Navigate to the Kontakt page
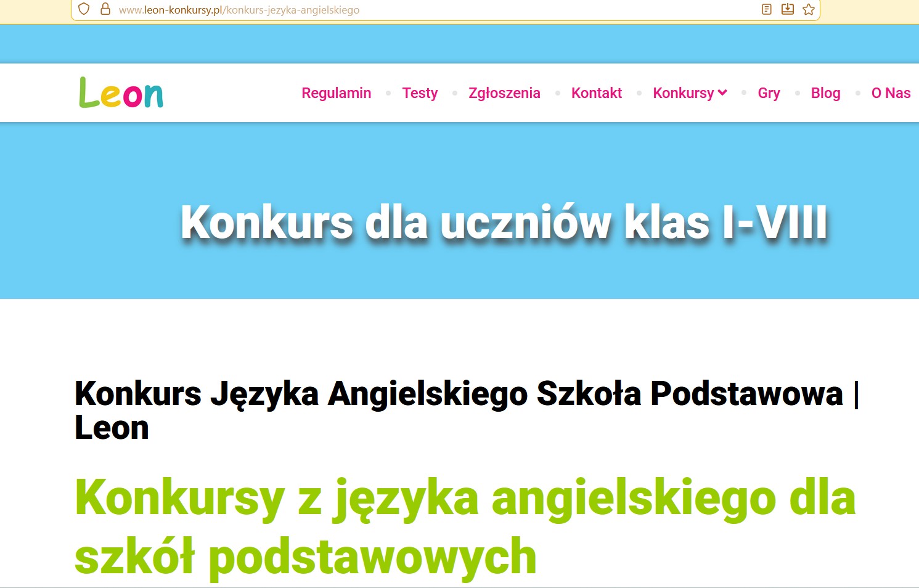919x588 pixels. 596,93
